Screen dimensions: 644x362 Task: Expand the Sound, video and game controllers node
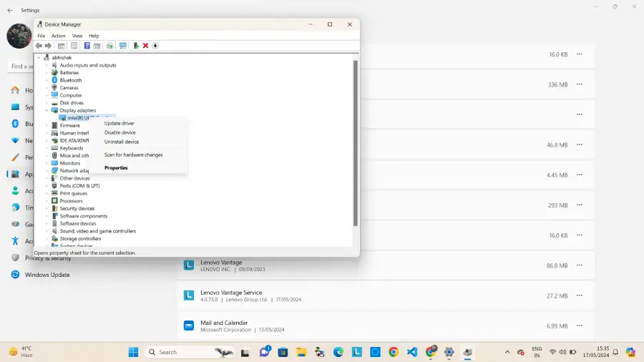(47, 231)
